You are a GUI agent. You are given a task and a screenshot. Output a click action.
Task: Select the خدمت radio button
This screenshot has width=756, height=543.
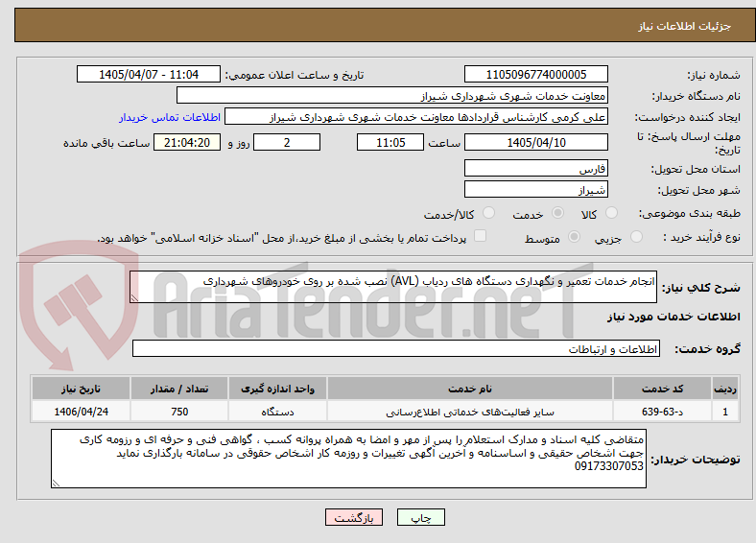(557, 213)
